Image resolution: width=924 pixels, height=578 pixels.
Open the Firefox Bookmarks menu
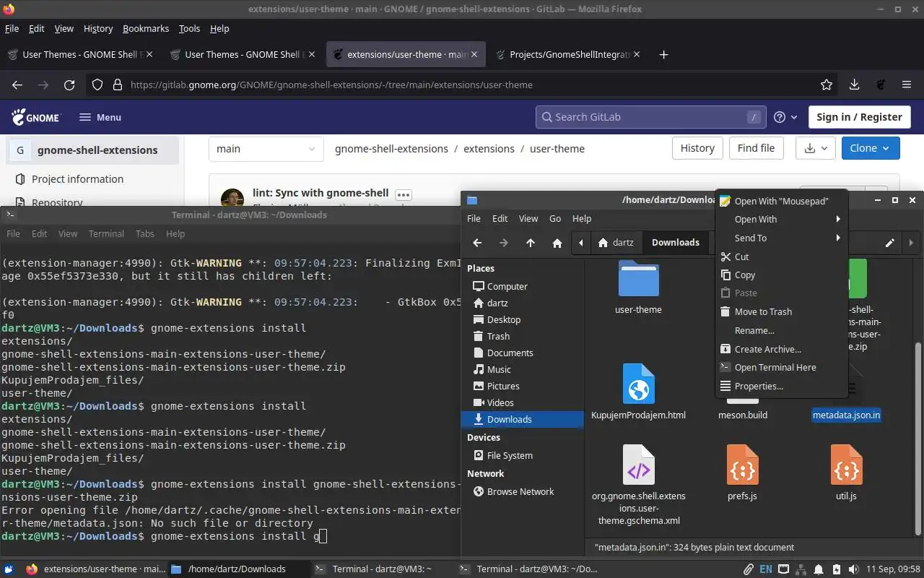pos(146,28)
